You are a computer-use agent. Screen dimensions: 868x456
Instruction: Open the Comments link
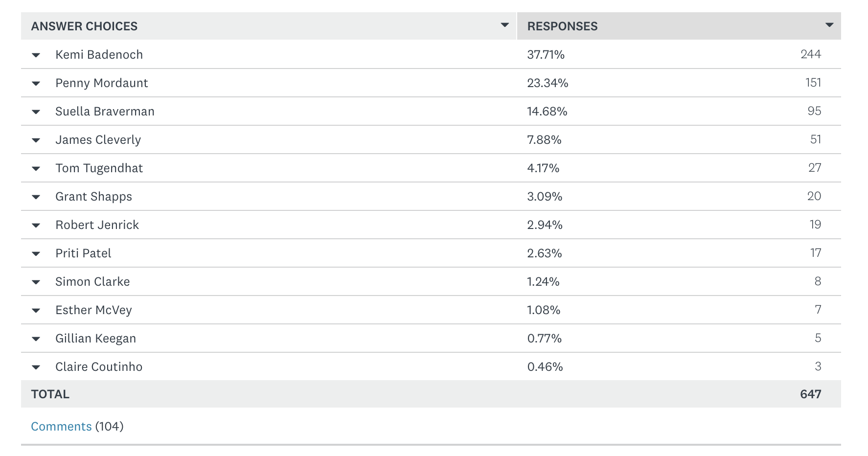coord(61,427)
